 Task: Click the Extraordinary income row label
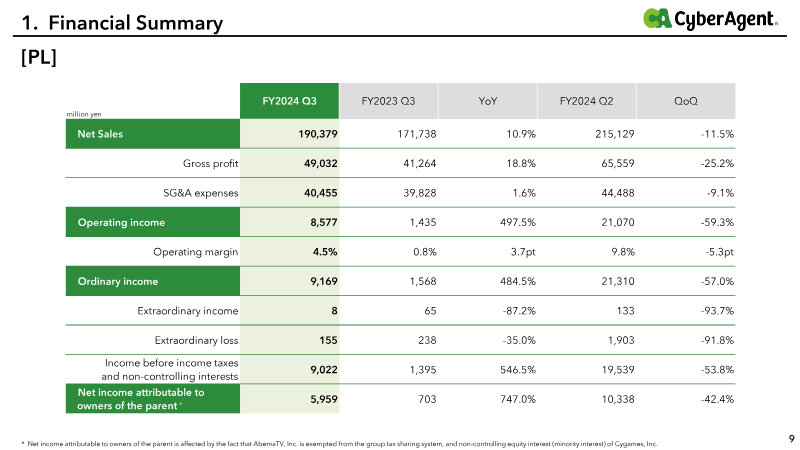(187, 311)
